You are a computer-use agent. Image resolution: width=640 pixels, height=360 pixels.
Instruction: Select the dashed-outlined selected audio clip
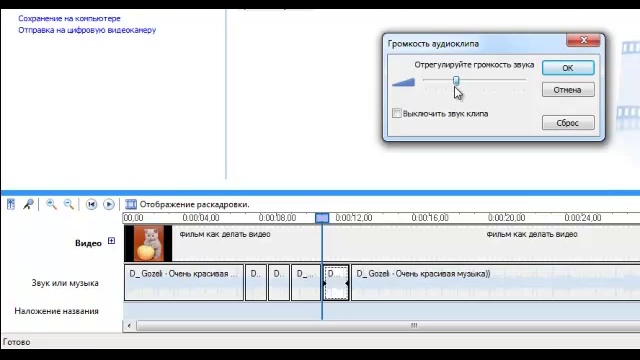336,282
